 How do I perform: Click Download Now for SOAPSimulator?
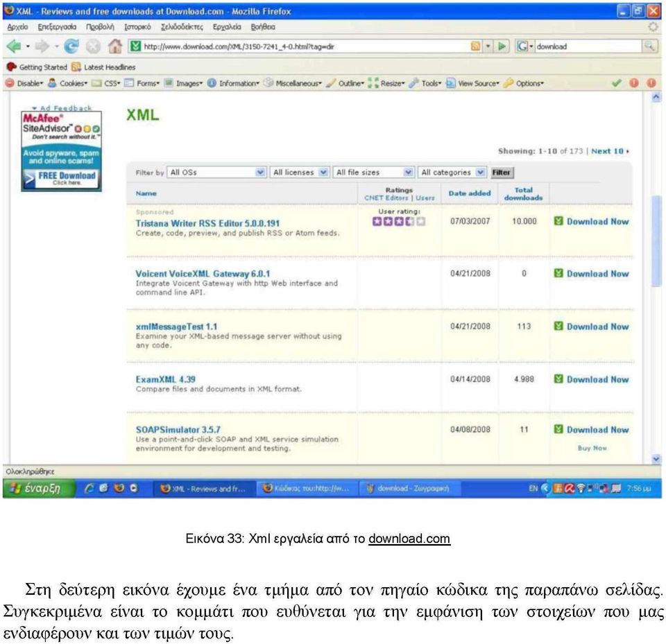(x=597, y=429)
